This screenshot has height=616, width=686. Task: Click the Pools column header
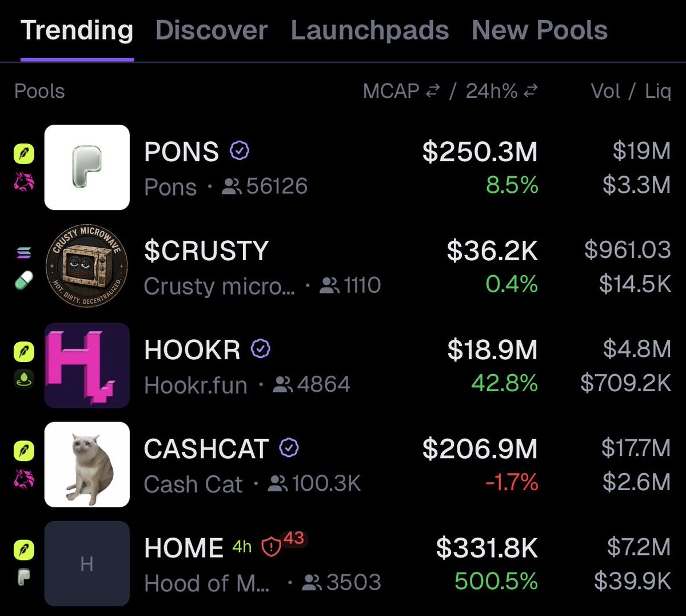click(x=39, y=91)
